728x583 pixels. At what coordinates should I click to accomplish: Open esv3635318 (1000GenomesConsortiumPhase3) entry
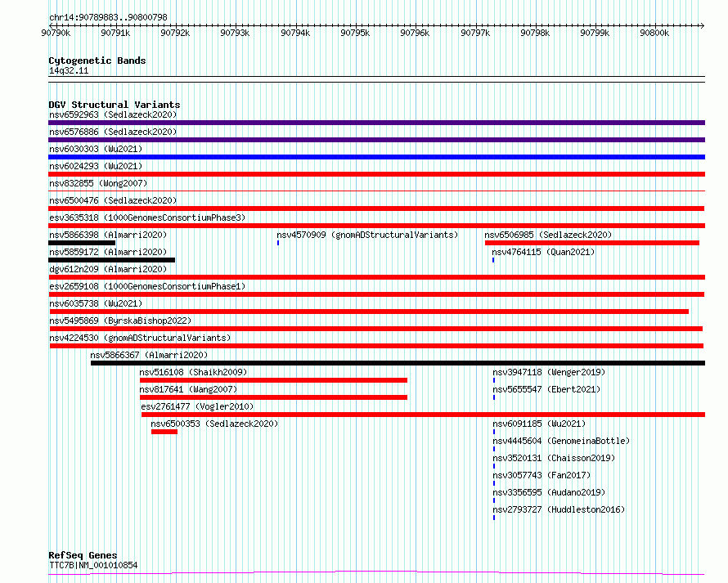point(147,218)
